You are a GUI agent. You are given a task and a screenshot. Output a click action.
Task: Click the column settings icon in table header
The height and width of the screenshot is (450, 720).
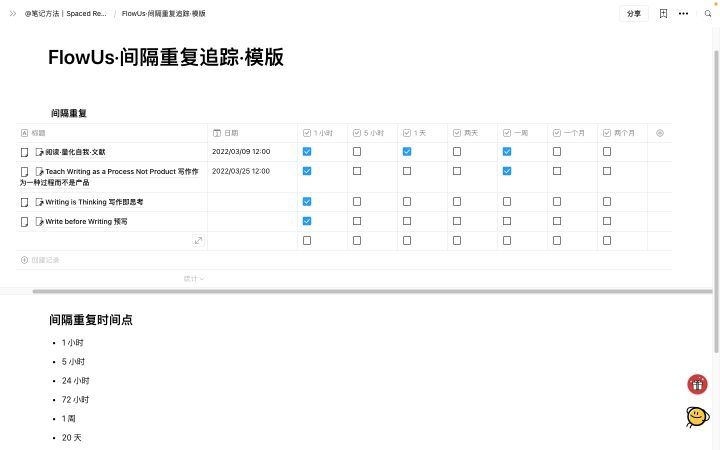659,133
